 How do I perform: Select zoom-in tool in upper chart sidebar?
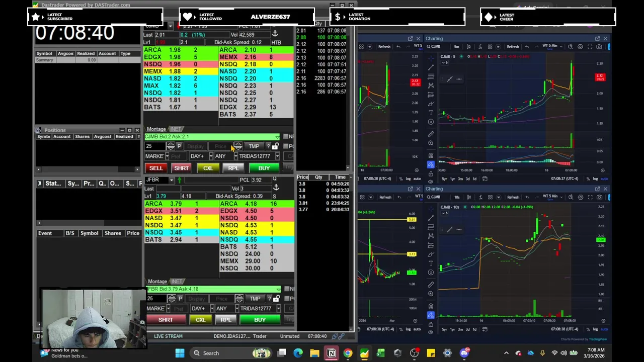[x=431, y=143]
